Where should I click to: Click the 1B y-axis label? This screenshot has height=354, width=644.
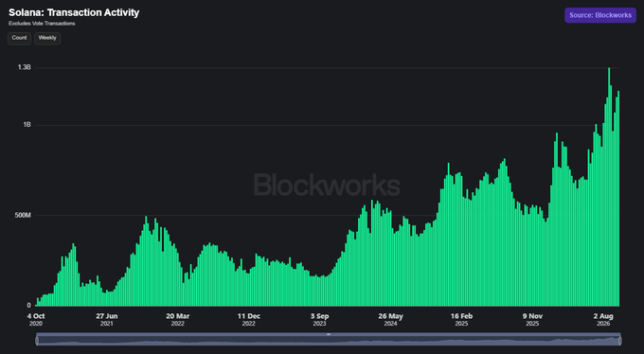(27, 125)
